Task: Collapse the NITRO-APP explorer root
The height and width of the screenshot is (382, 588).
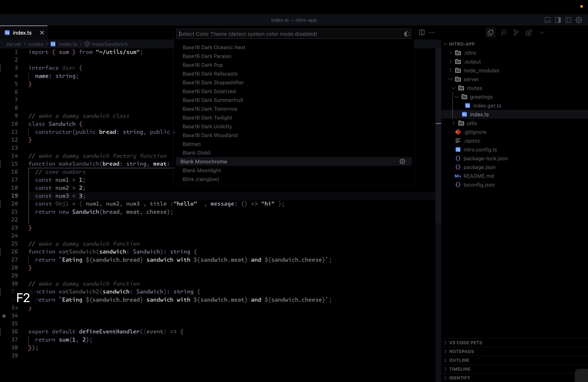Action: 514,44
